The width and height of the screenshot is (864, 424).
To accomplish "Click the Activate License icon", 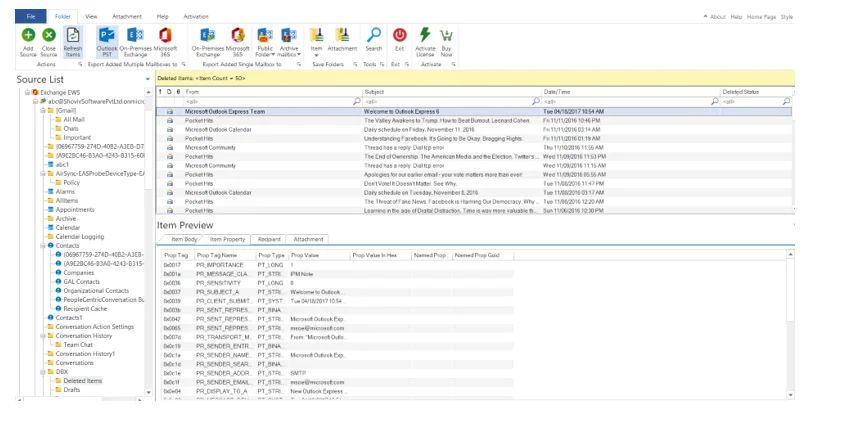I will tap(425, 35).
